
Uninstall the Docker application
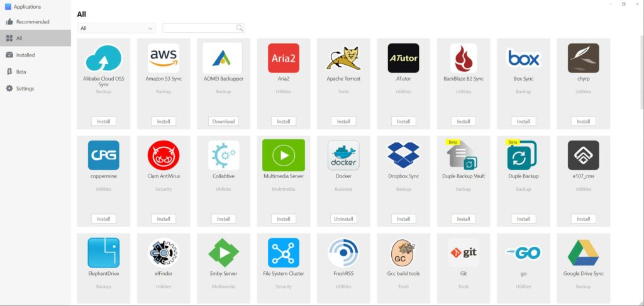point(343,219)
